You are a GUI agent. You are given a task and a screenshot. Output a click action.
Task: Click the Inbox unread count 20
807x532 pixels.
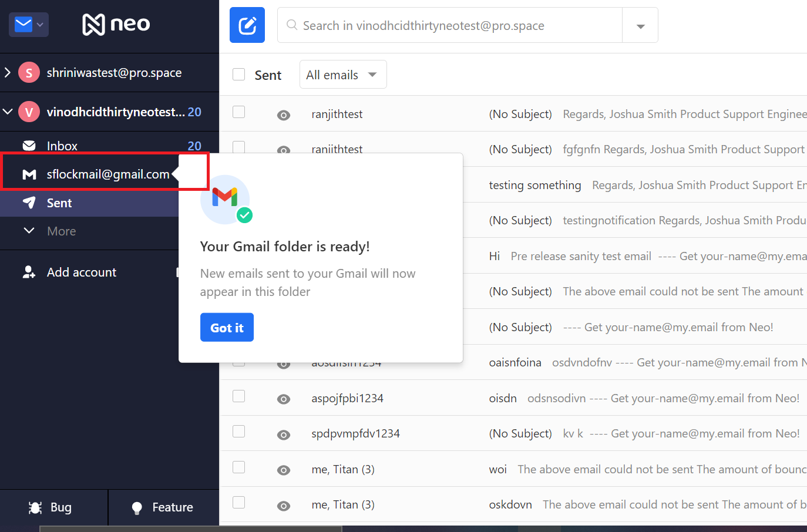click(x=194, y=146)
